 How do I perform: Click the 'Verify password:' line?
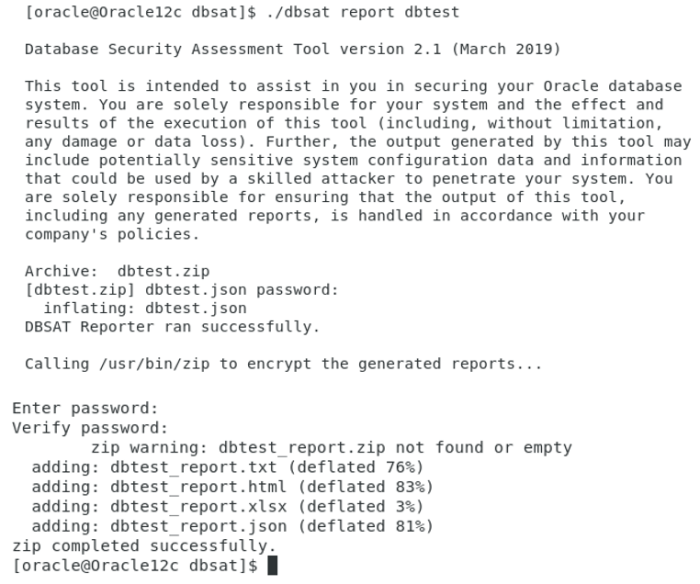pyautogui.click(x=90, y=428)
